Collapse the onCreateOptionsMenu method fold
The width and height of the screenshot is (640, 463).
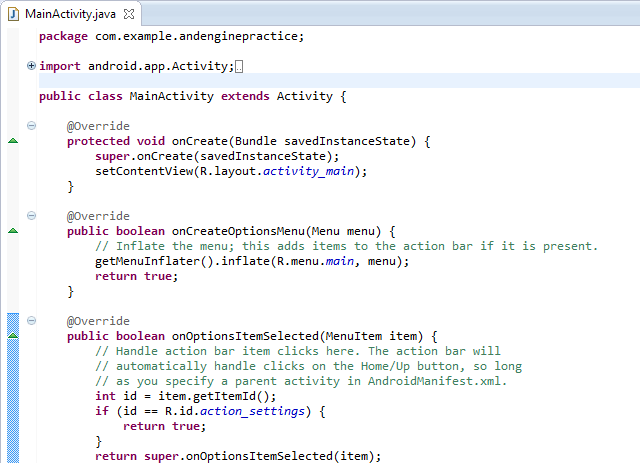31,216
